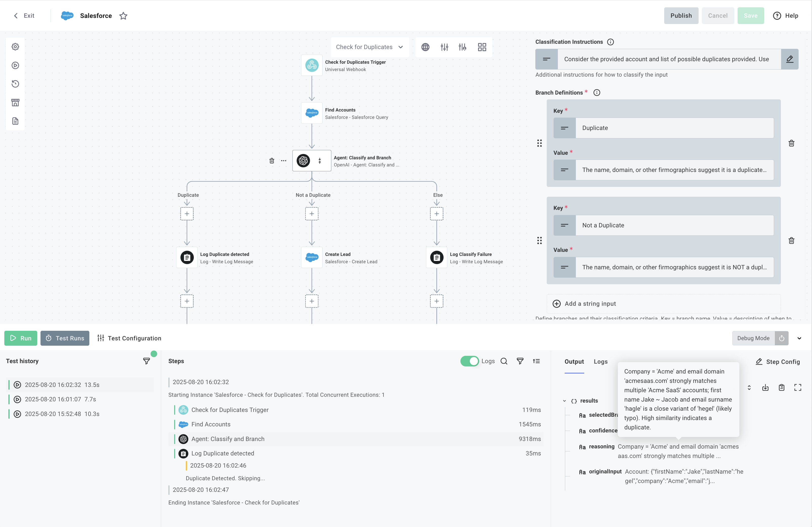The height and width of the screenshot is (527, 812).
Task: Publish the workflow
Action: tap(681, 16)
